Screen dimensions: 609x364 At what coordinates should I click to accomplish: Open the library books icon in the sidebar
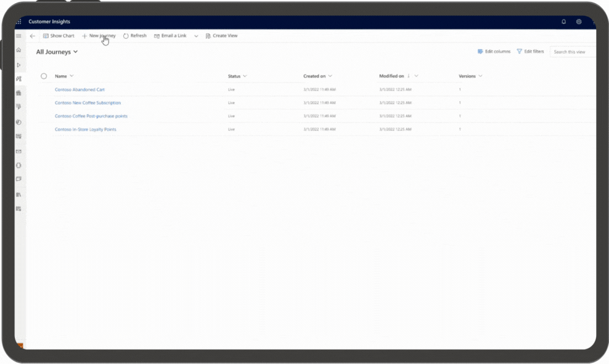18,195
